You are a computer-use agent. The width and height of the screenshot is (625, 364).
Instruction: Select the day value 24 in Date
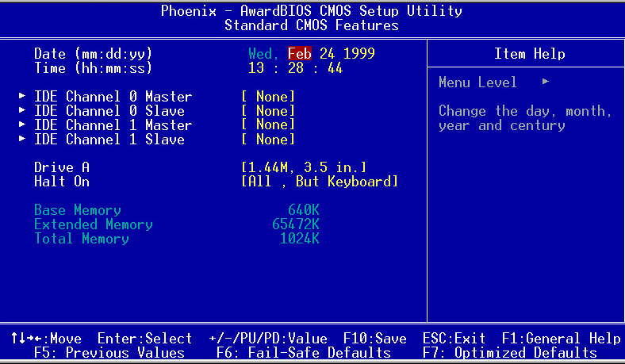click(x=328, y=54)
